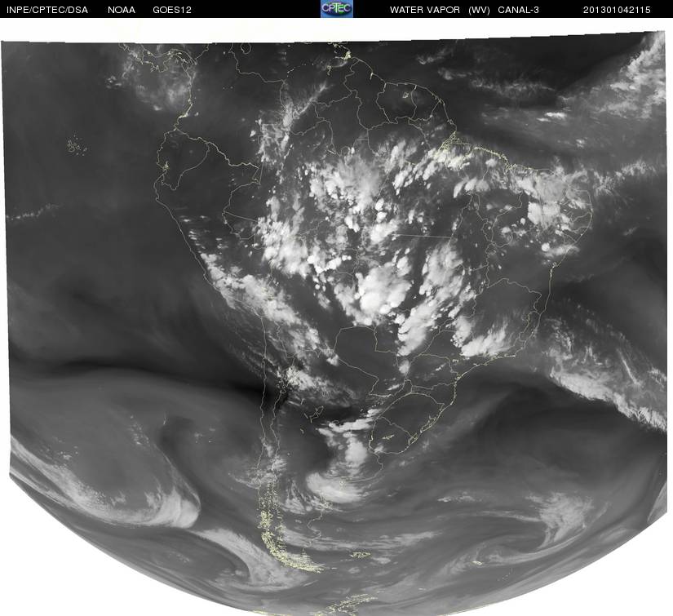Click the INPE/CPTEC/DSA header text

[x=47, y=10]
